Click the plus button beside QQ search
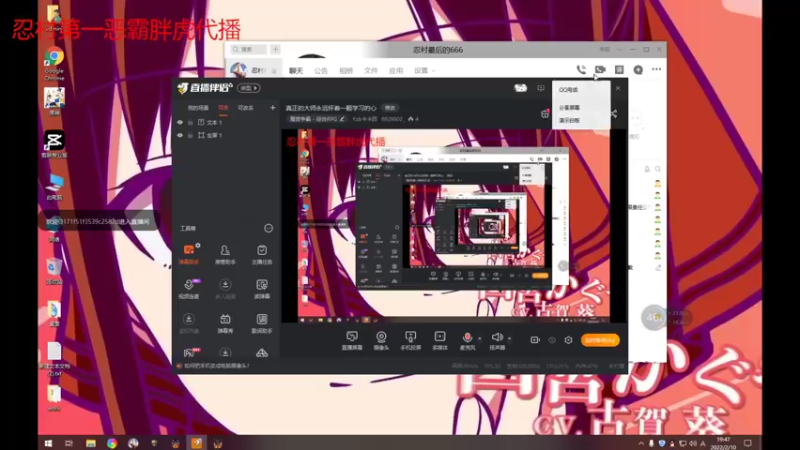Viewport: 800px width, 450px height. [275, 49]
